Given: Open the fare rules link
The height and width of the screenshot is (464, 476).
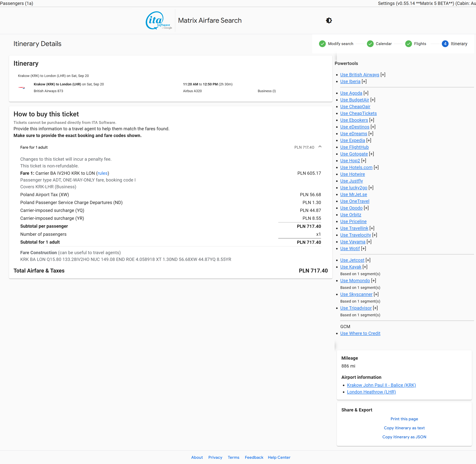Looking at the screenshot, I should 102,173.
